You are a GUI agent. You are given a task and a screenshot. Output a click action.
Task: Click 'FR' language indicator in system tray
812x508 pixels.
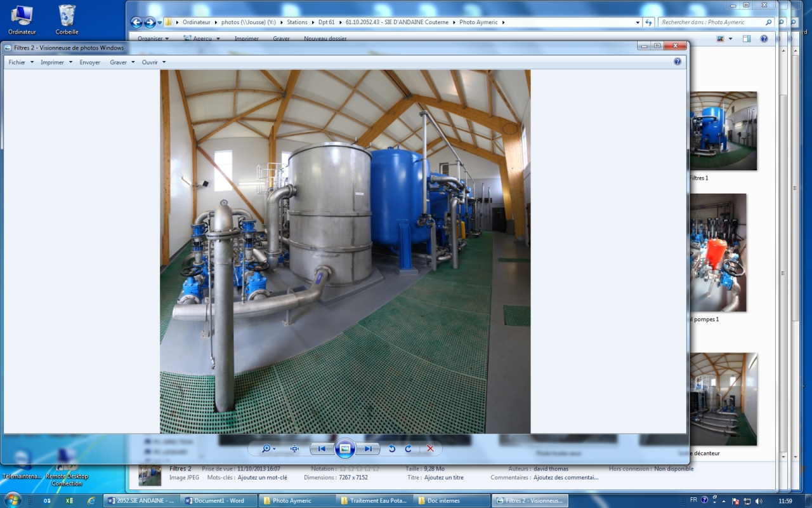click(693, 500)
